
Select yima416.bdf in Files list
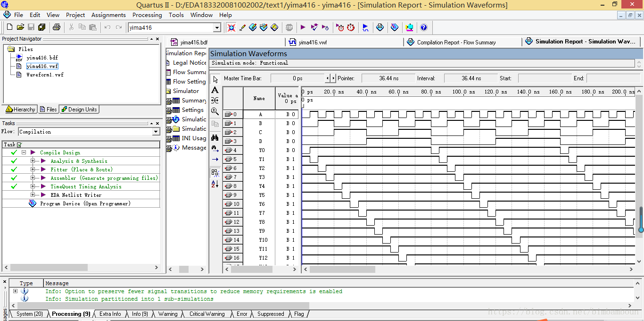click(42, 58)
